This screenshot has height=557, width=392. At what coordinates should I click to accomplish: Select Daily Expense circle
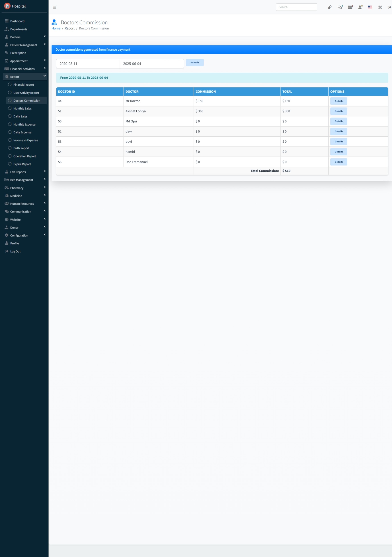coord(10,132)
